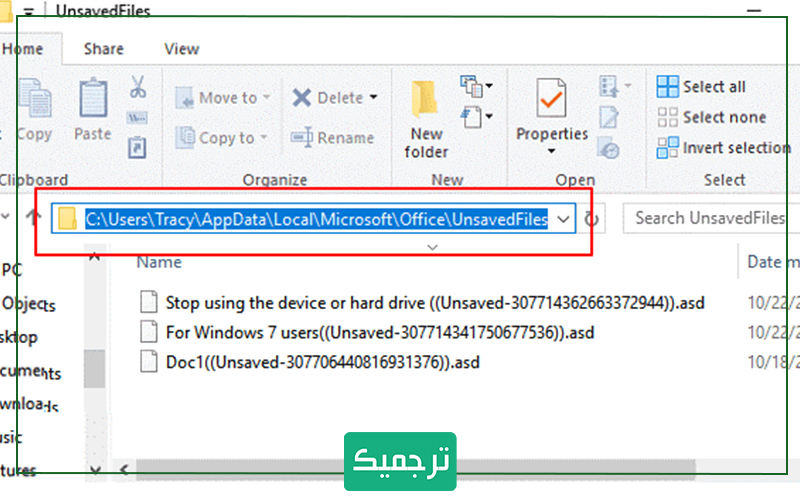Click file icon of Doc1 .asd
Viewport: 800px width, 500px height.
[148, 362]
